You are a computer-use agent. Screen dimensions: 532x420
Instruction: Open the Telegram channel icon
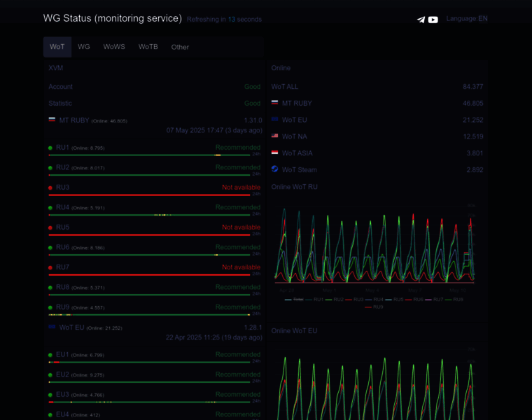421,20
